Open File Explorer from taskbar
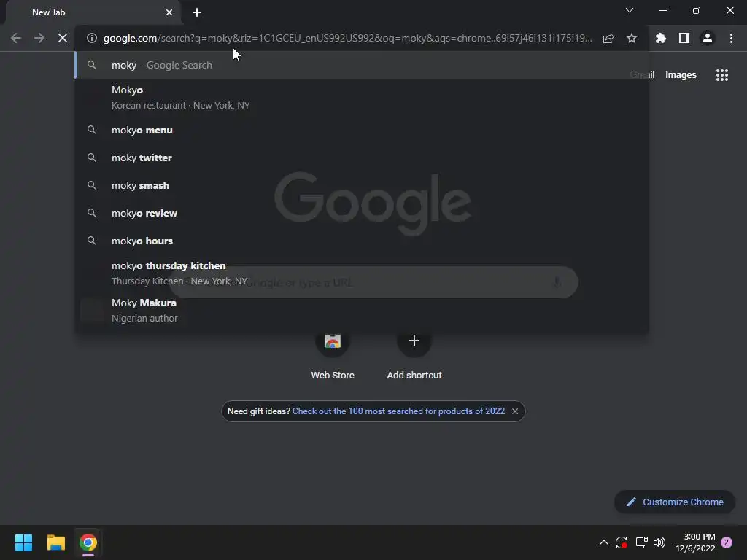Screen dimensions: 747x560 (55, 542)
